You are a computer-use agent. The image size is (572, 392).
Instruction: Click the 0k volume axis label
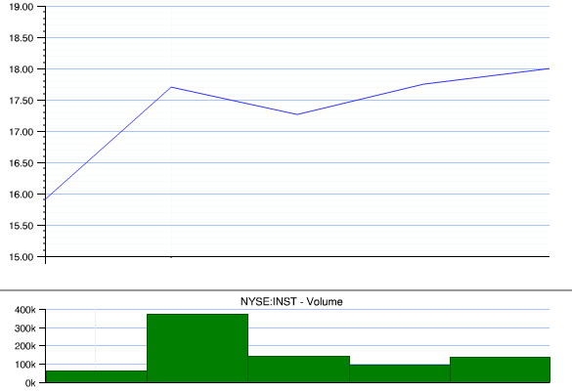pyautogui.click(x=30, y=383)
